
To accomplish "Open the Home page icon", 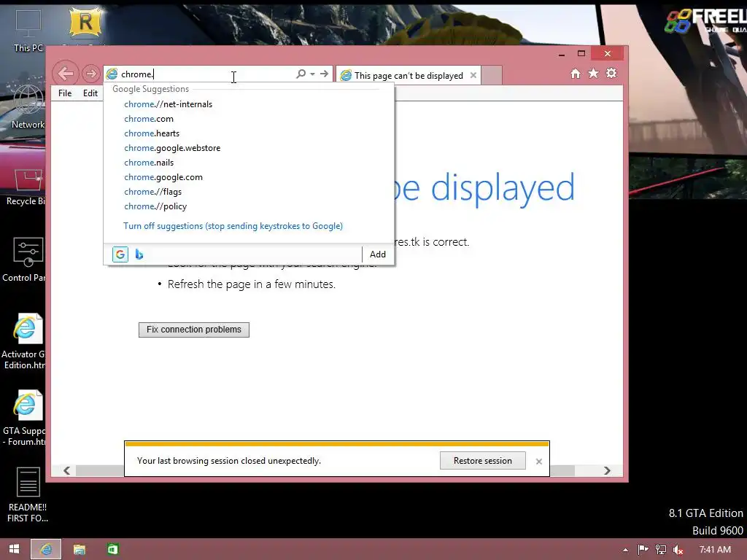I will pyautogui.click(x=576, y=74).
